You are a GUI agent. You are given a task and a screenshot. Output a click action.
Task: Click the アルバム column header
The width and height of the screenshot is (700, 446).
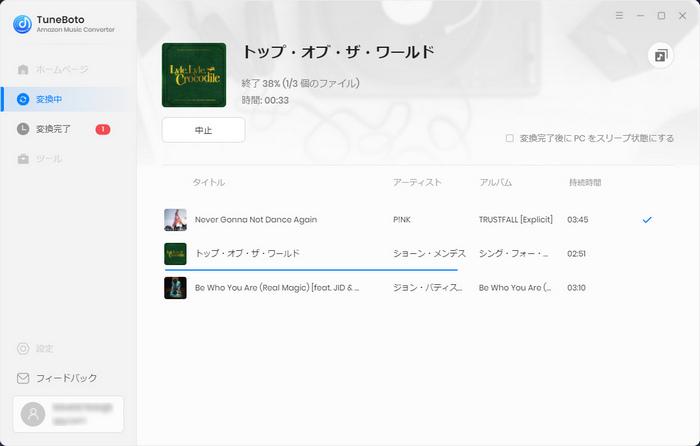[496, 183]
